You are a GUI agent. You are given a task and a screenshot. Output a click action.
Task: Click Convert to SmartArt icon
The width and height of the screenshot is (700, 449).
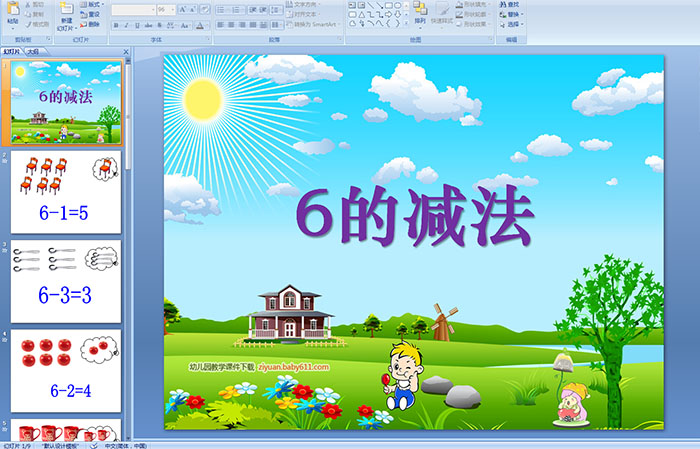point(289,24)
